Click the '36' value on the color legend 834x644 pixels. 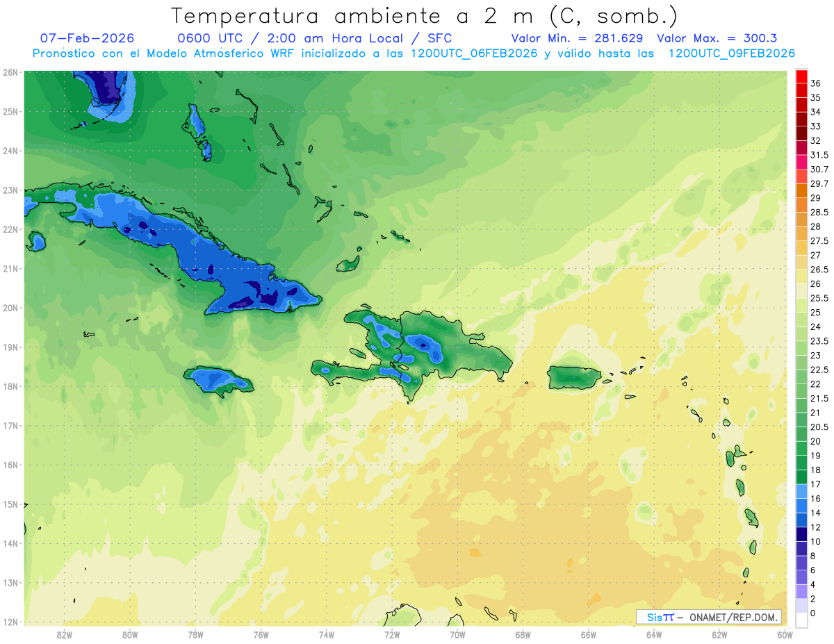(x=815, y=83)
